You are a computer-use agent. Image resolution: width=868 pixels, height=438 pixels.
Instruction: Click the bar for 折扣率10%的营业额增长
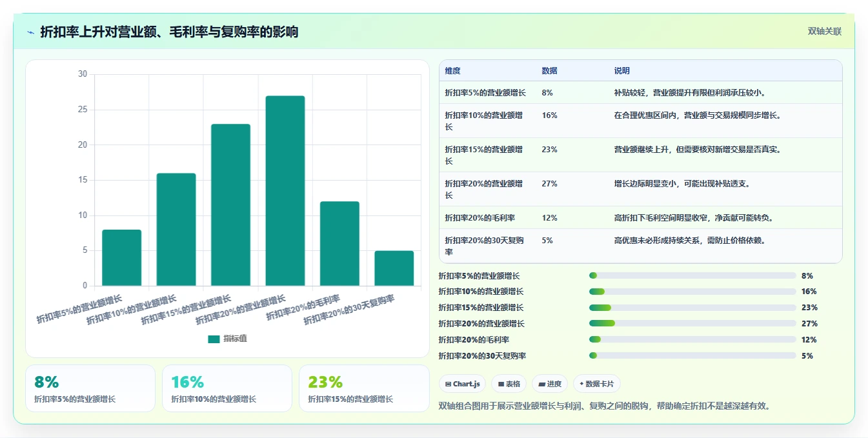click(176, 229)
